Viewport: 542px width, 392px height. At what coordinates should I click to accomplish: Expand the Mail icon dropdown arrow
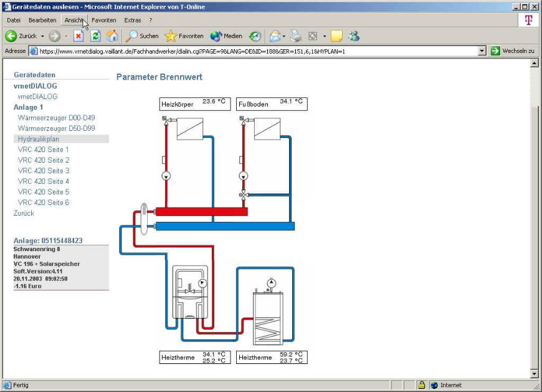click(x=284, y=36)
